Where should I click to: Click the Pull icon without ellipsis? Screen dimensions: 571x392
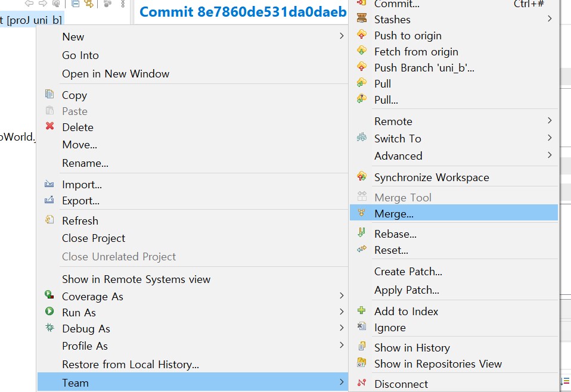362,83
